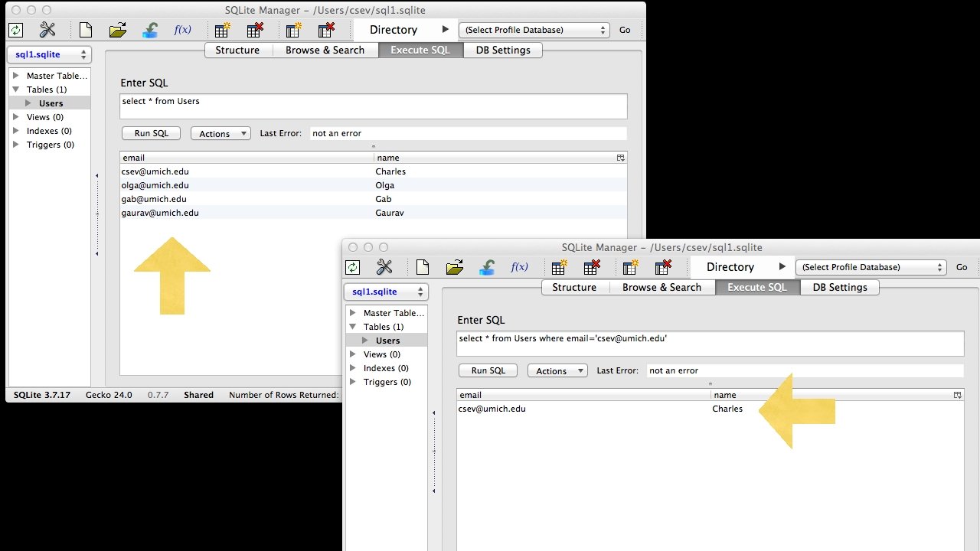Open column picker icon in back window results
Viewport: 980px width, 551px height.
pos(620,158)
